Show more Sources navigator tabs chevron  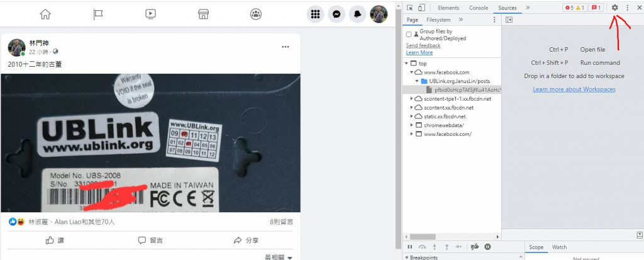tap(461, 20)
